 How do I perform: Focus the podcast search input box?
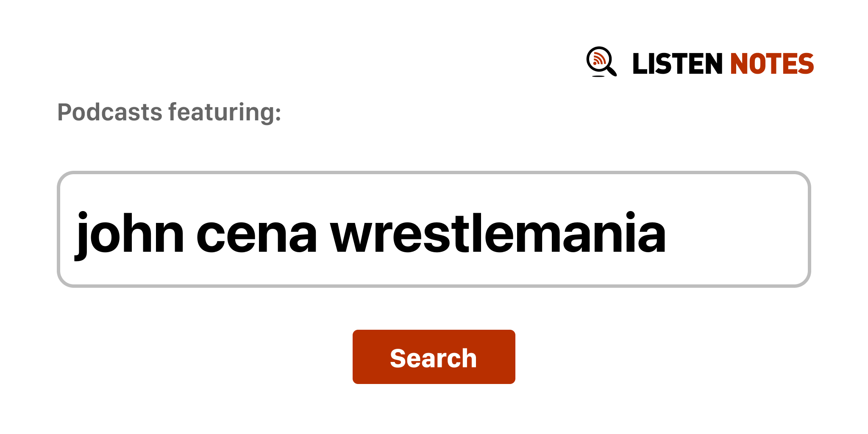pyautogui.click(x=433, y=229)
